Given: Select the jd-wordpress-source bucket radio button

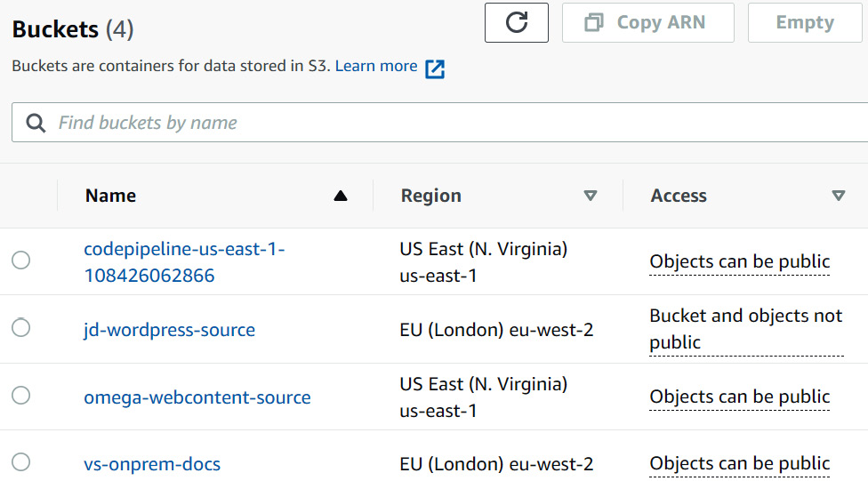Looking at the screenshot, I should 21,328.
